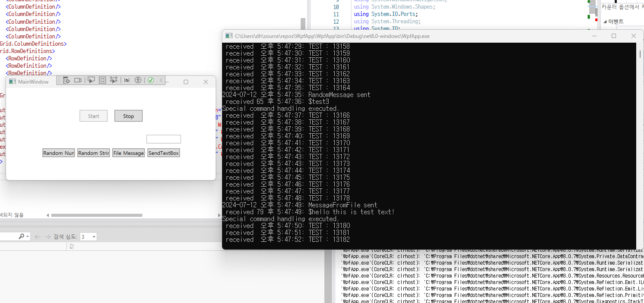Click output line mentioning System.Resources.Resource
This screenshot has width=644, height=303.
(x=492, y=276)
